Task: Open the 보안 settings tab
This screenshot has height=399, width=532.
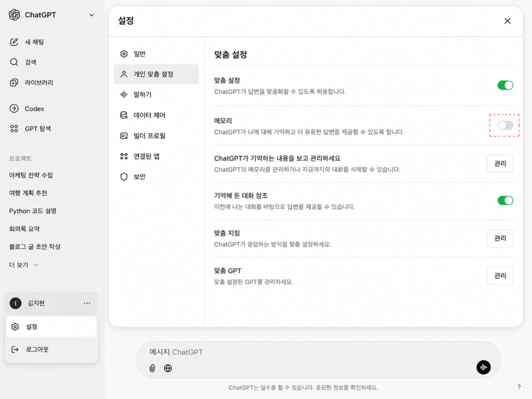Action: tap(156, 177)
